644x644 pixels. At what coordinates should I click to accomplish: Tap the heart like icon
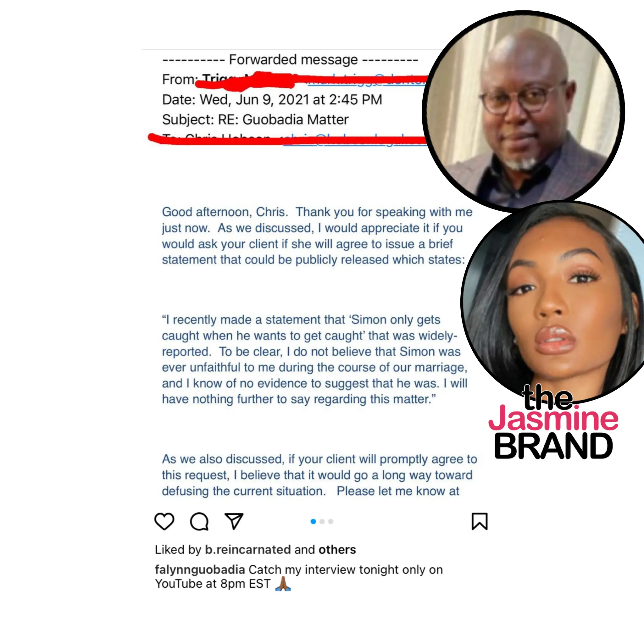(x=164, y=521)
